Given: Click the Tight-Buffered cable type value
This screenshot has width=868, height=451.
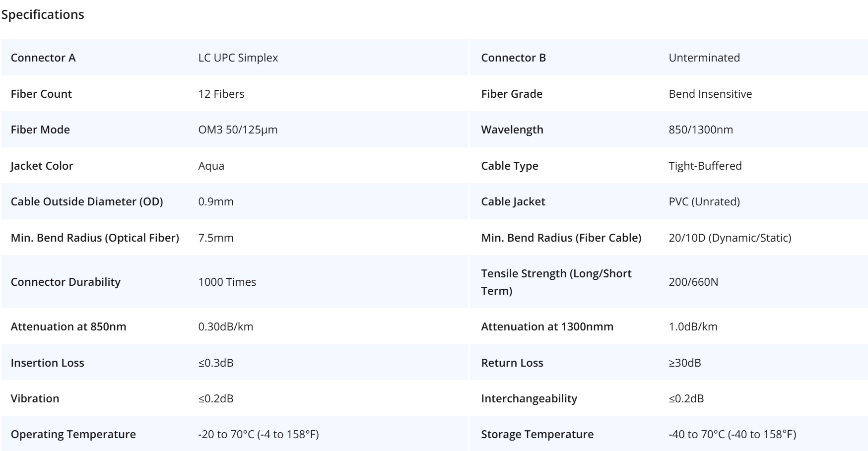Looking at the screenshot, I should [x=705, y=166].
